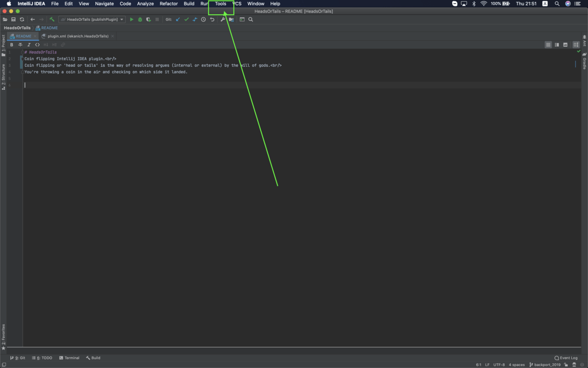Open the line separator LF selector
The image size is (588, 368).
point(488,365)
